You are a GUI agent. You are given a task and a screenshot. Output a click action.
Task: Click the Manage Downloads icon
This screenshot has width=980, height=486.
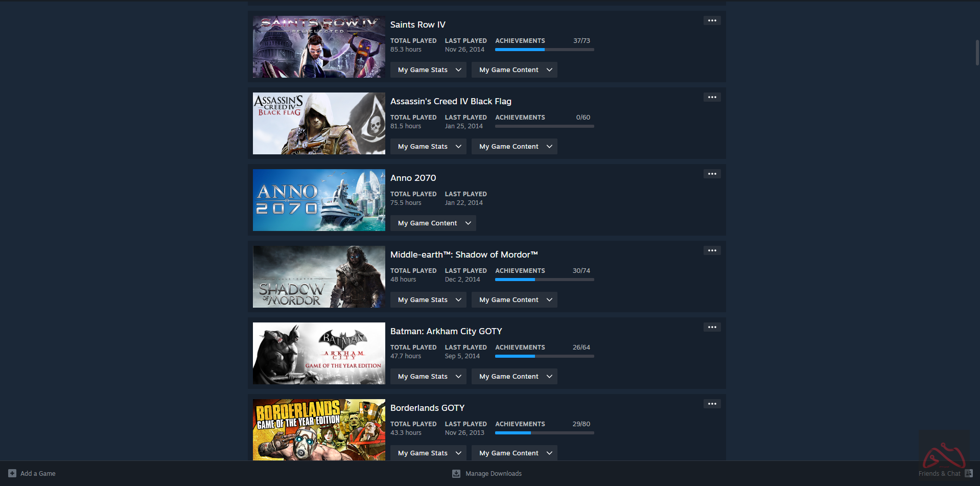[456, 474]
